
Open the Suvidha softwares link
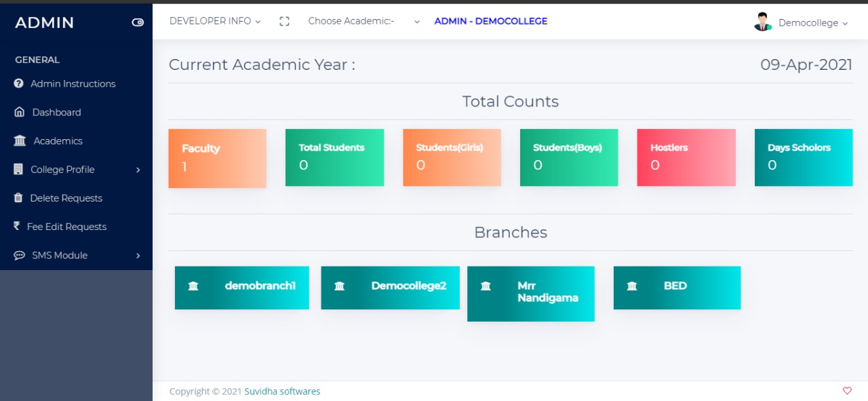282,392
